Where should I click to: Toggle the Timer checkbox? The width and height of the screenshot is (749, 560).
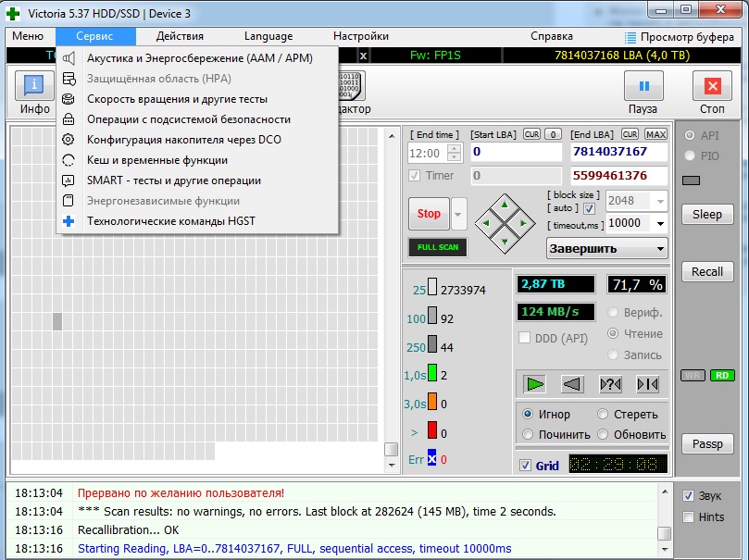(414, 175)
